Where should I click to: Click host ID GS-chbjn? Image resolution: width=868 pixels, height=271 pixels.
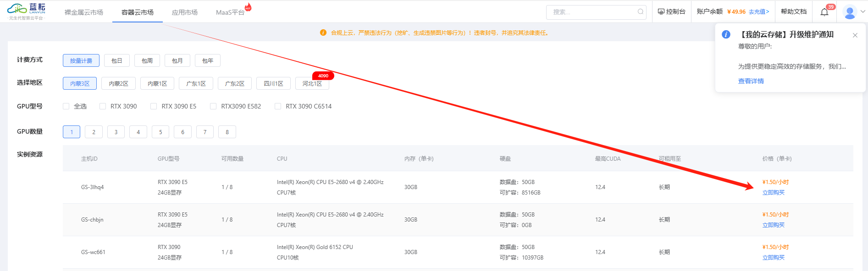pyautogui.click(x=92, y=220)
